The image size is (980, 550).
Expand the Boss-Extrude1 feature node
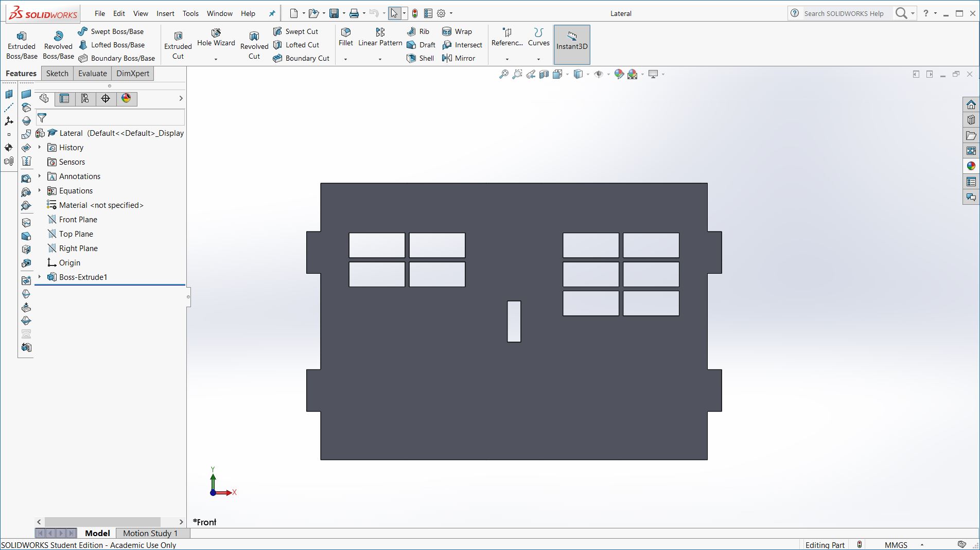tap(40, 277)
